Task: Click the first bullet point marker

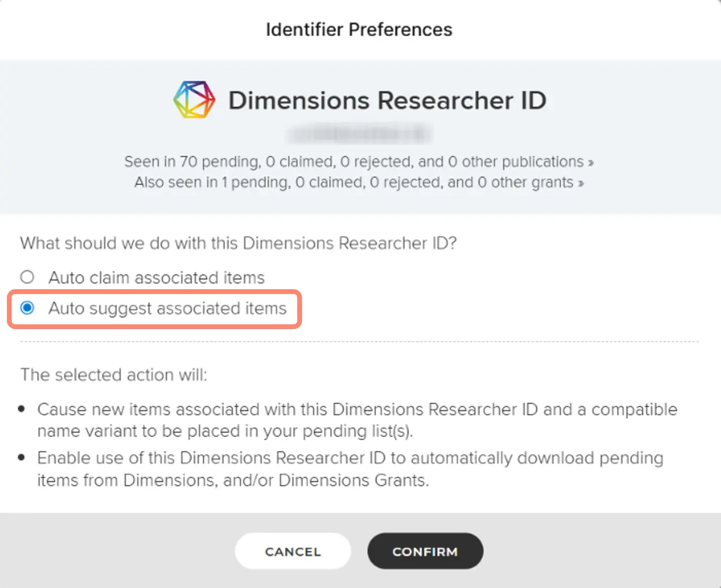Action: pos(22,409)
